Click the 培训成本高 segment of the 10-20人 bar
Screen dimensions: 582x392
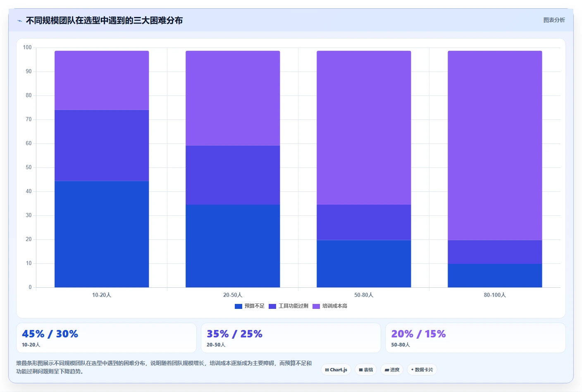click(102, 80)
